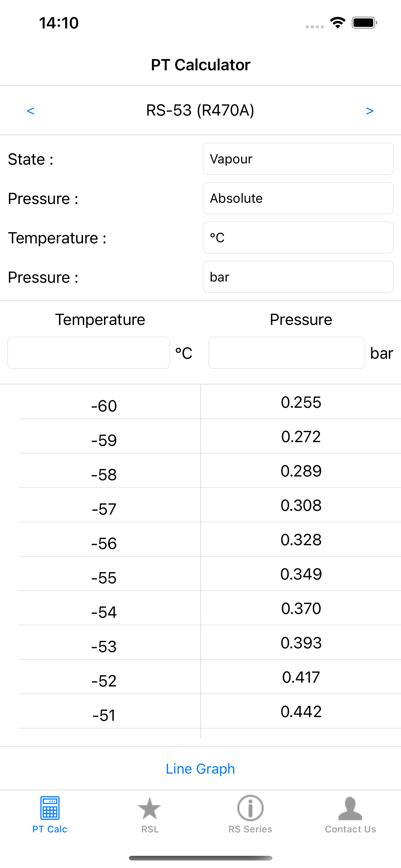Tap the Wi-Fi status icon
The image size is (401, 868).
pyautogui.click(x=337, y=23)
